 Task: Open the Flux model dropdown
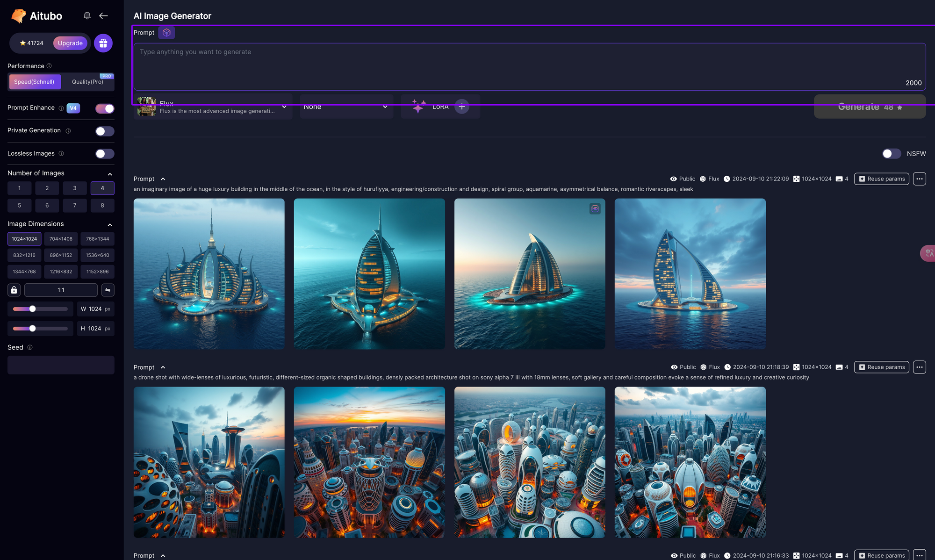[x=213, y=107]
